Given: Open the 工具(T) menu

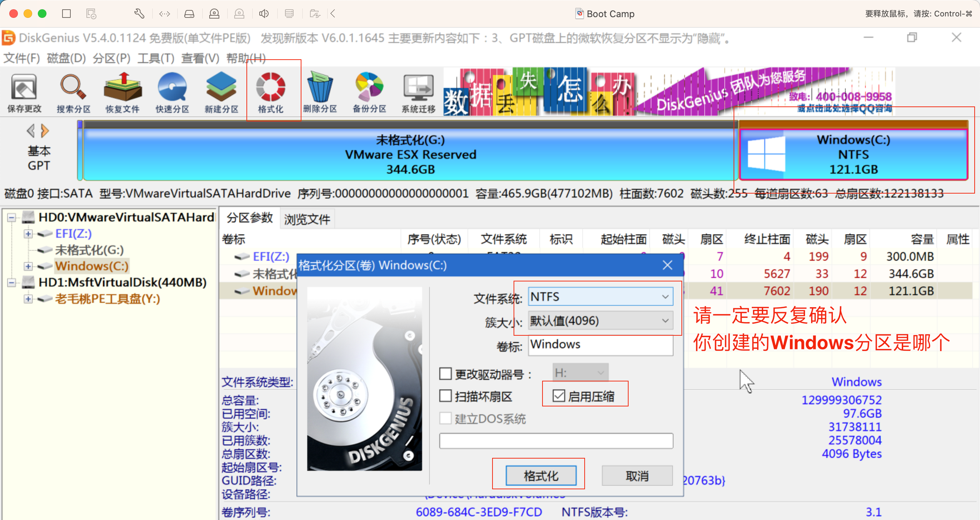Looking at the screenshot, I should click(156, 58).
